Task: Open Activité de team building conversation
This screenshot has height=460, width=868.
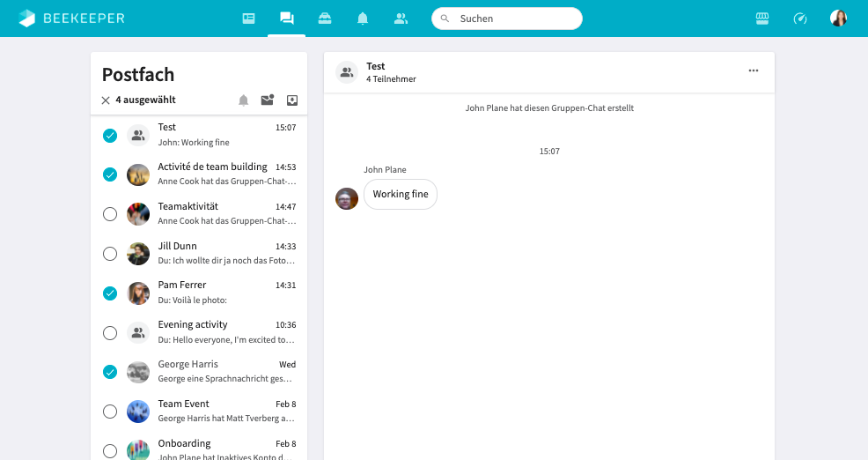Action: click(x=199, y=174)
